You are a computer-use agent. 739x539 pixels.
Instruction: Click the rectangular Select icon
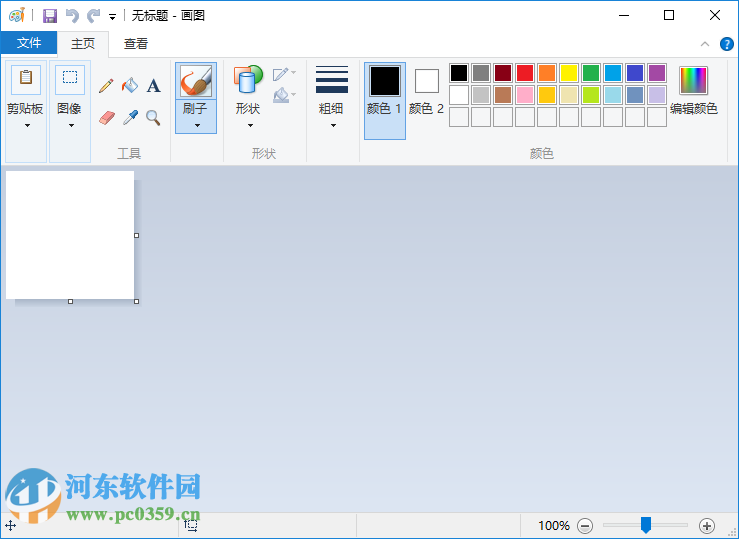pos(70,78)
